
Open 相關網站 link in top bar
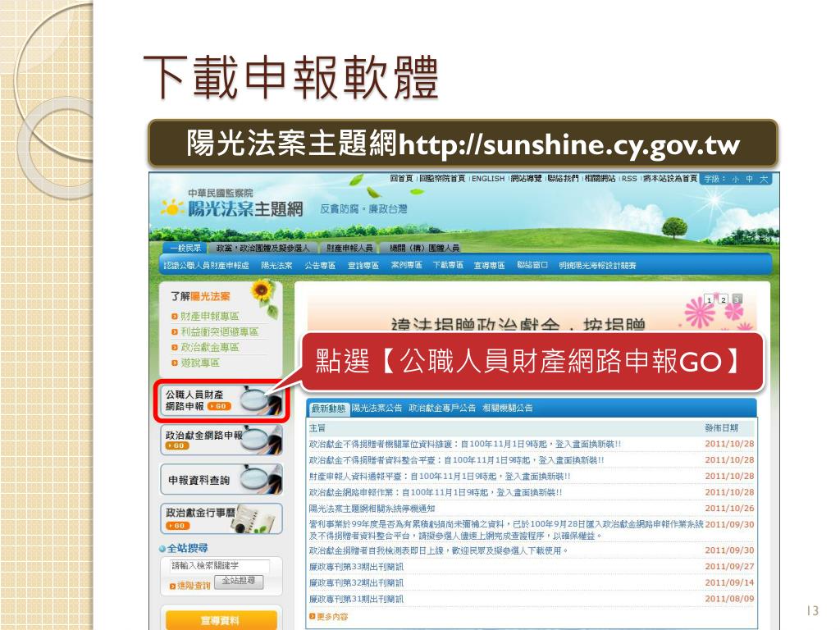coord(600,178)
